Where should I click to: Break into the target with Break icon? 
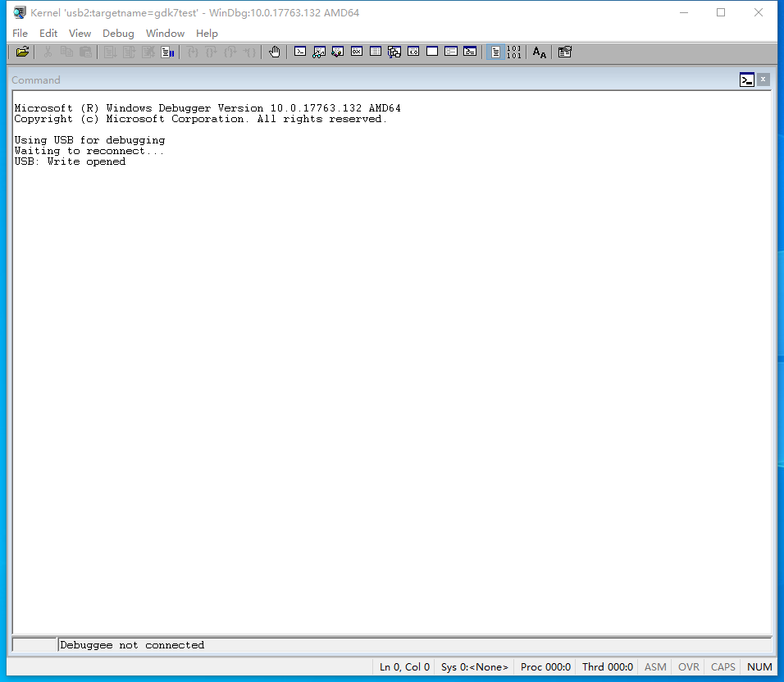pos(167,52)
